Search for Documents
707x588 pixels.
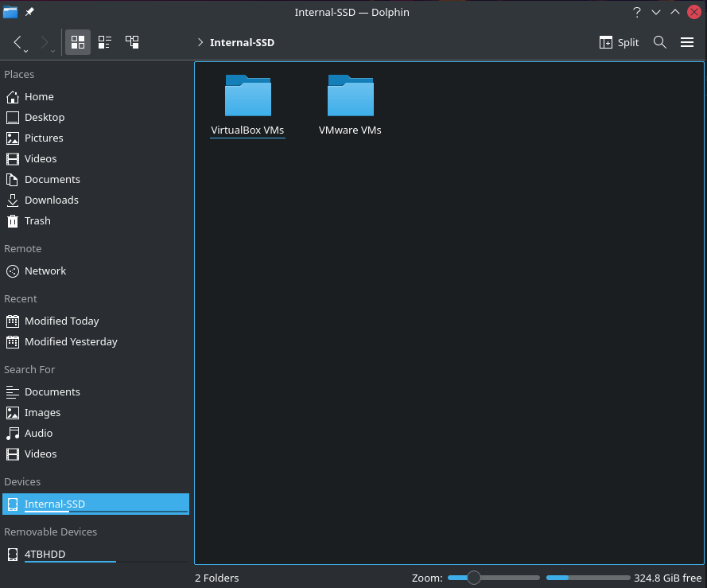[x=95, y=392]
